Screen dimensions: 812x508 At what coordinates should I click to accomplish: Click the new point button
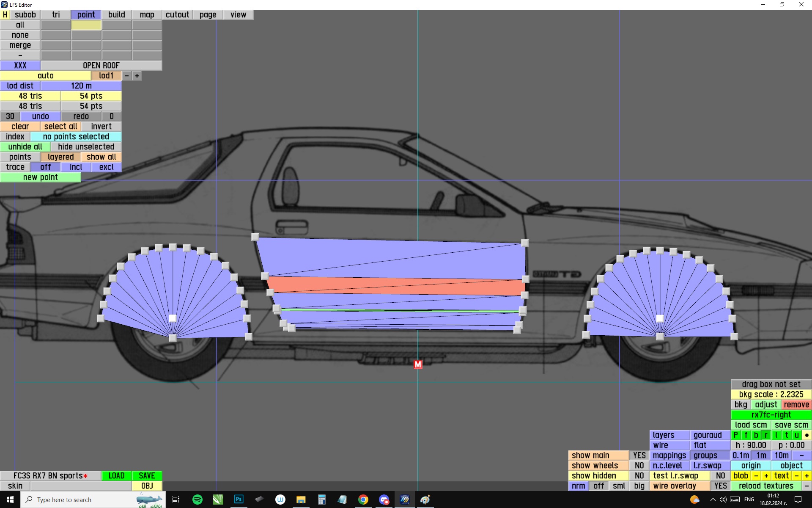(x=40, y=177)
